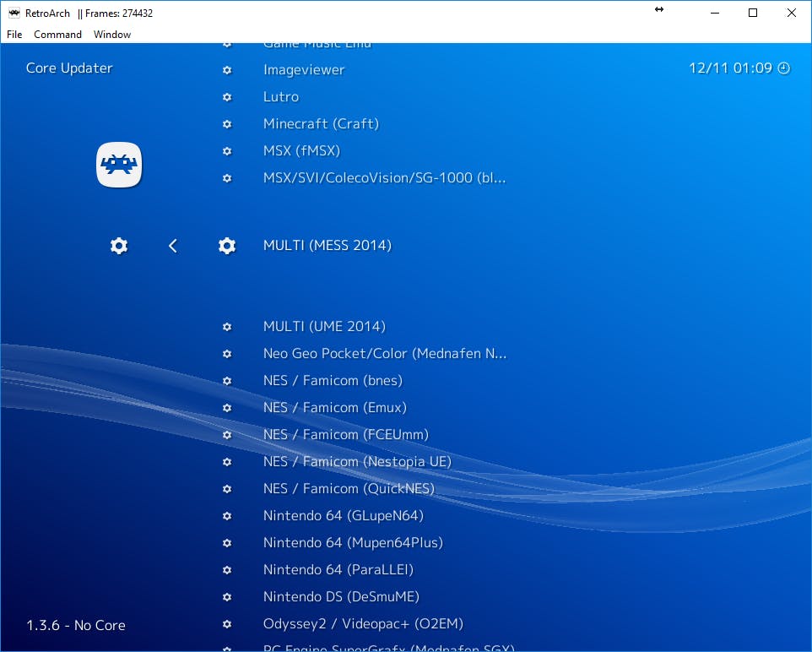The image size is (812, 652).
Task: Click the RetroArch title bar app icon
Action: pyautogui.click(x=14, y=13)
